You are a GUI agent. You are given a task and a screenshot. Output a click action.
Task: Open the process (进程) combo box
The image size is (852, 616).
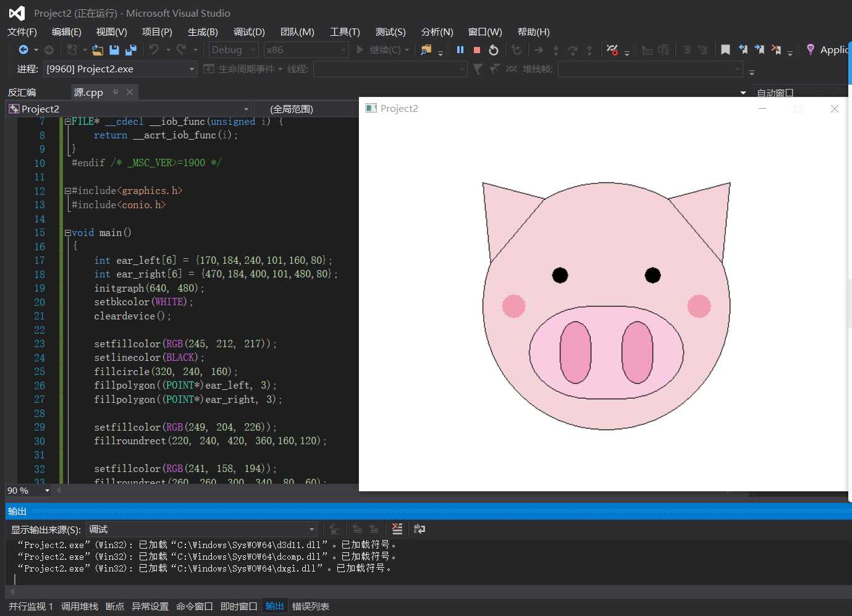pyautogui.click(x=120, y=69)
